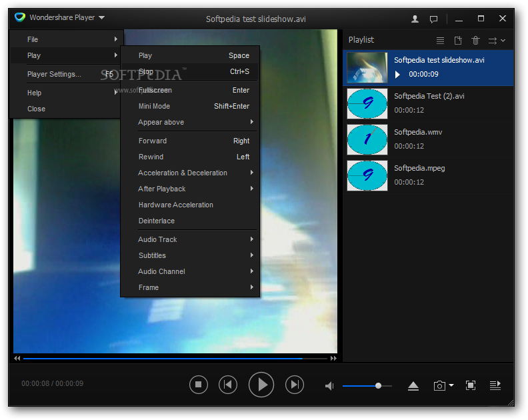This screenshot has width=528, height=420.
Task: Click Play (Space) in submenu
Action: pyautogui.click(x=190, y=55)
